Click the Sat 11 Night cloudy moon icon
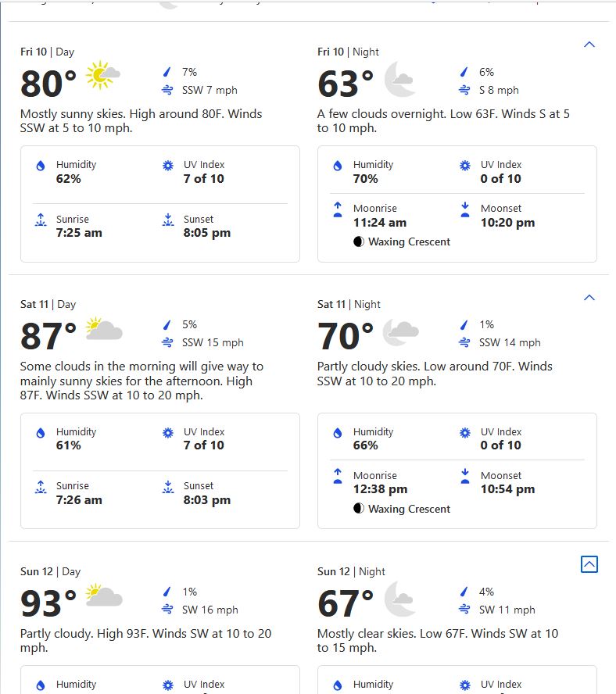 (x=400, y=331)
